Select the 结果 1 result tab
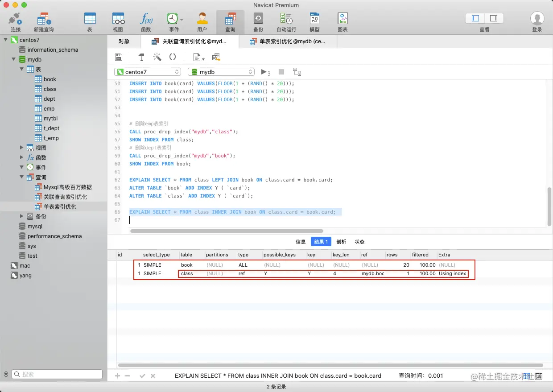553x392 pixels. coord(321,242)
